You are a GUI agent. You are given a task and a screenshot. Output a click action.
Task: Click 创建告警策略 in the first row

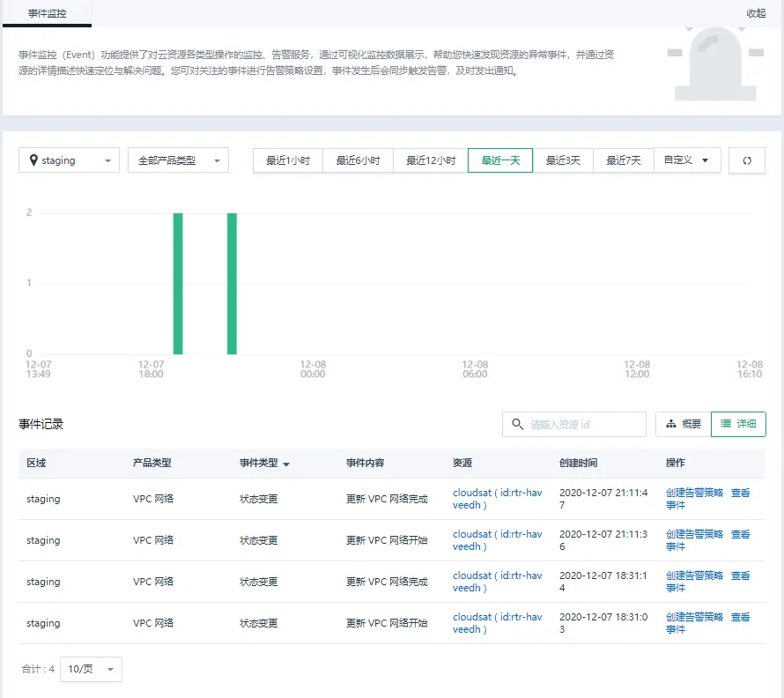pos(694,493)
